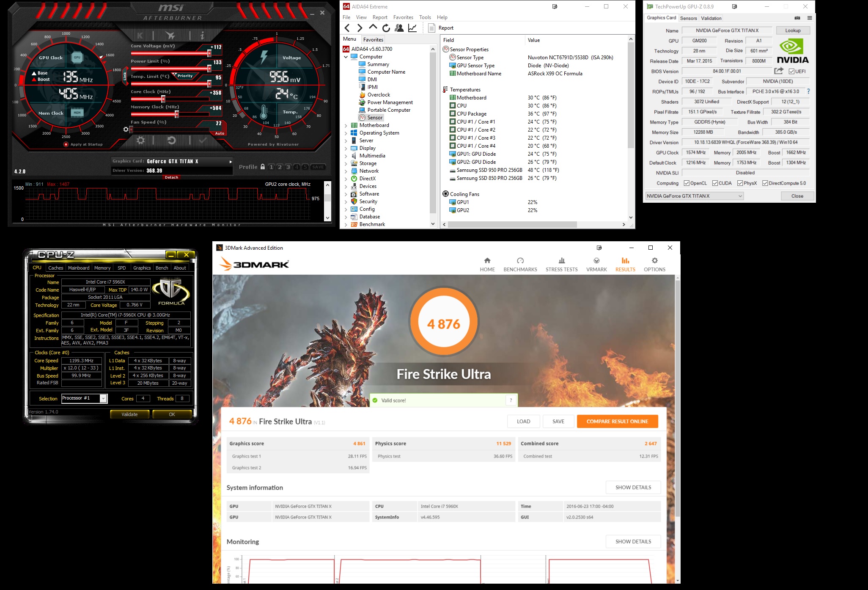Reset Afterburner settings with the circular arrow
This screenshot has width=868, height=590.
tap(171, 140)
